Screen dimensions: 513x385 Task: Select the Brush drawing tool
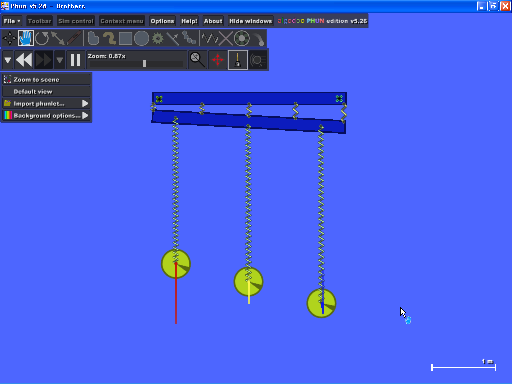[109, 39]
